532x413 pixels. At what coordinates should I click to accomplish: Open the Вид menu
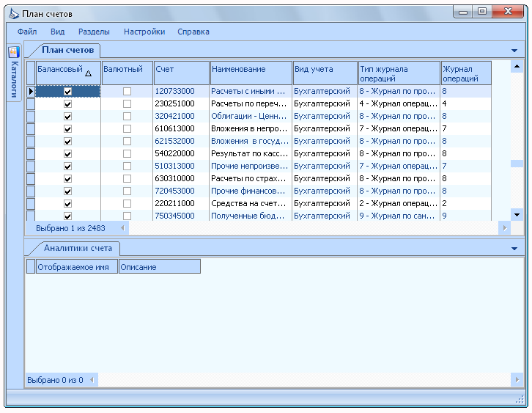tap(57, 32)
